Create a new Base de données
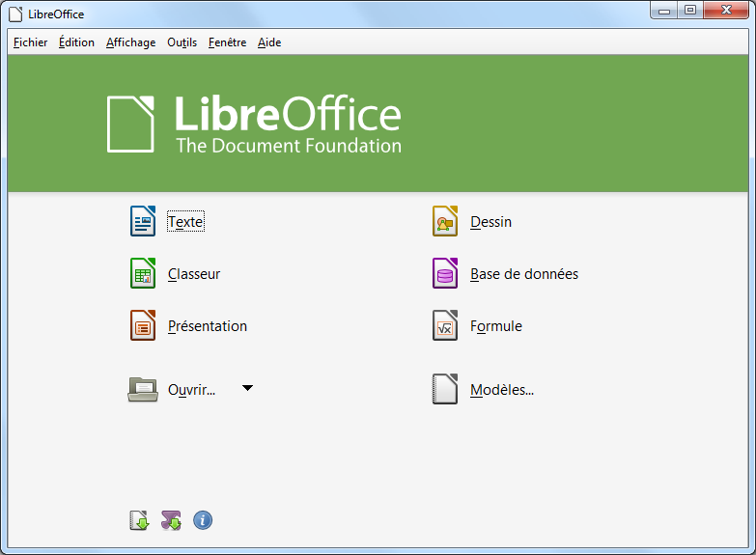Viewport: 756px width, 555px height. tap(524, 274)
